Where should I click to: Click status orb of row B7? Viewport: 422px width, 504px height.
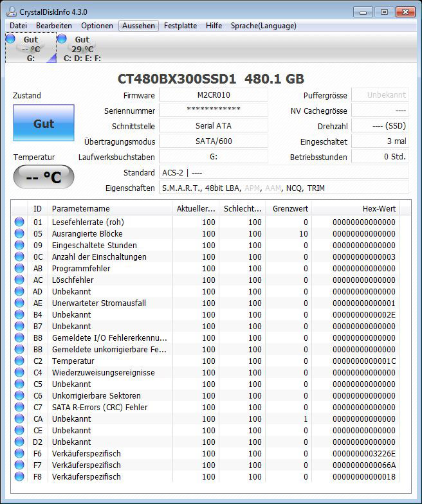coord(19,326)
